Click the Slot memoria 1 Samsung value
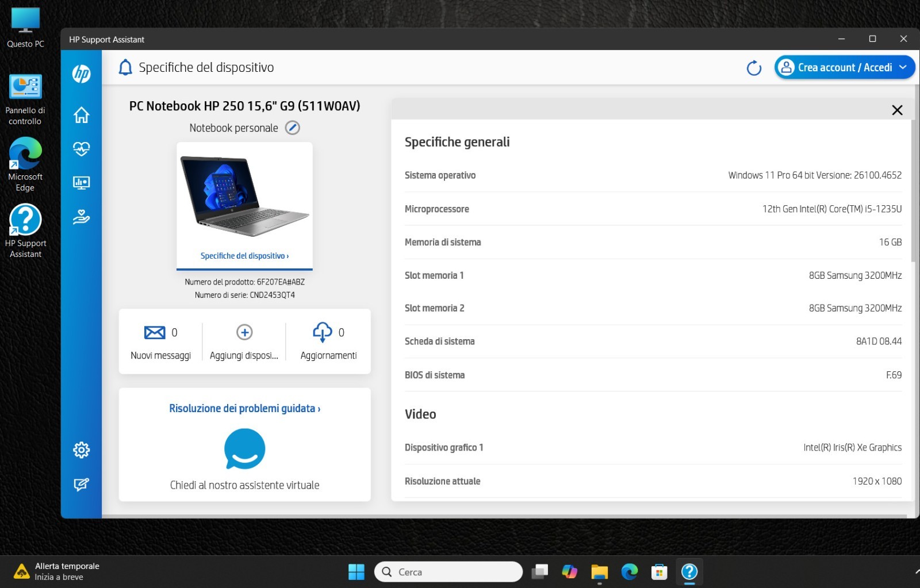Viewport: 920px width, 588px height. [855, 275]
